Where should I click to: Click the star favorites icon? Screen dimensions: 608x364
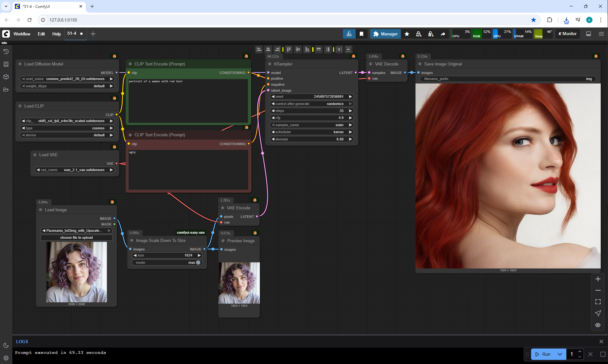407,34
